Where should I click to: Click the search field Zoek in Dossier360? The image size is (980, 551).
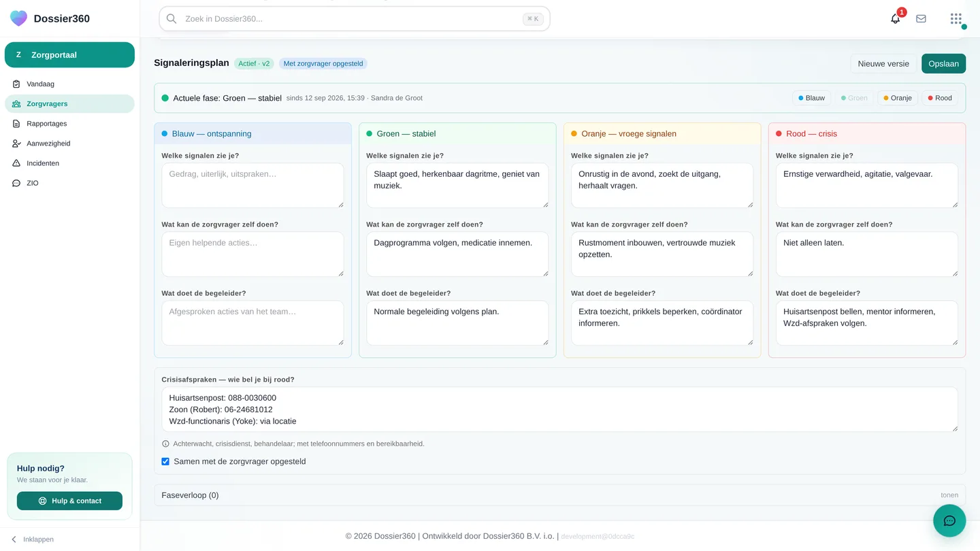(354, 19)
